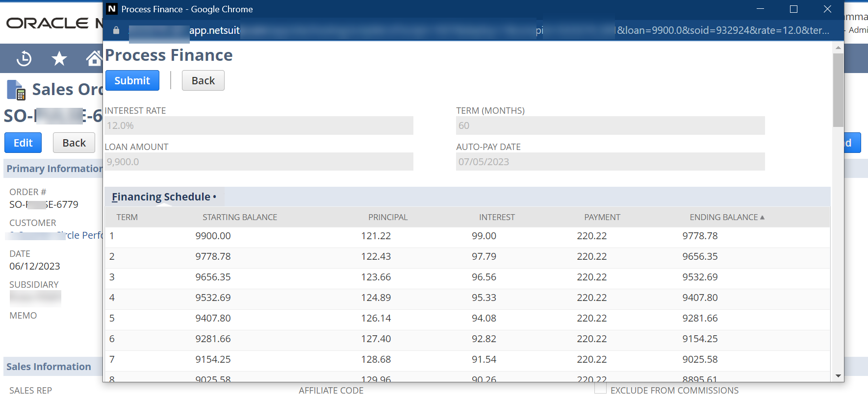The height and width of the screenshot is (398, 868).
Task: Collapse the Financing Schedule section
Action: point(161,197)
